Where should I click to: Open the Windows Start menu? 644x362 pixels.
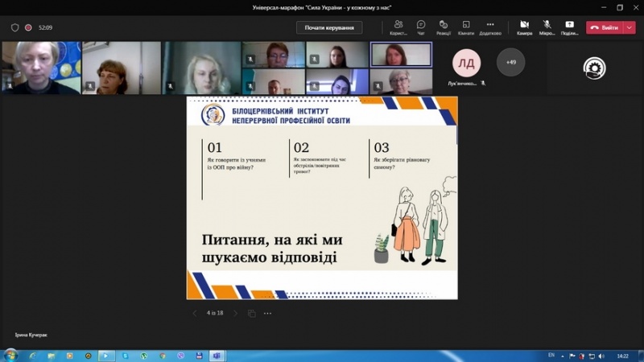[10, 355]
